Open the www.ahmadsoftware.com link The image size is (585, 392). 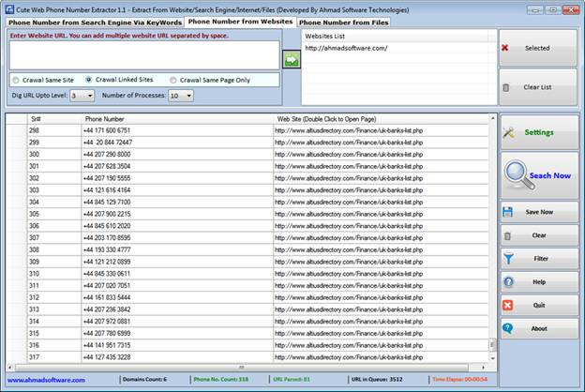click(x=46, y=380)
